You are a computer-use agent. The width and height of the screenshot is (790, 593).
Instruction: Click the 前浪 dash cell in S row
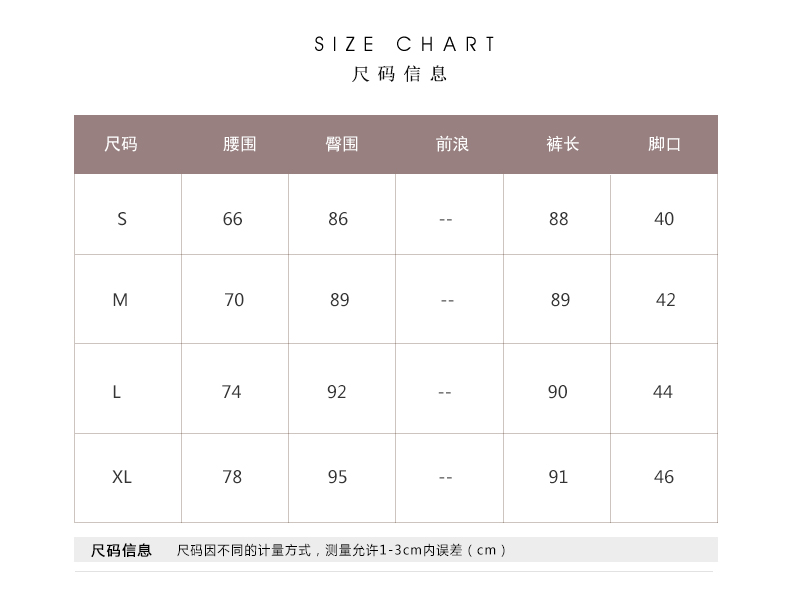coord(446,219)
